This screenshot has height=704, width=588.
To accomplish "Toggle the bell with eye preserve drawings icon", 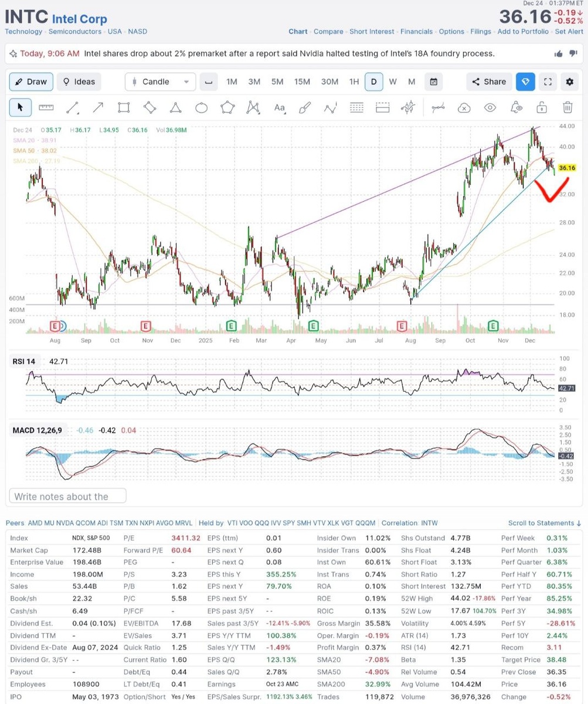I will point(516,107).
